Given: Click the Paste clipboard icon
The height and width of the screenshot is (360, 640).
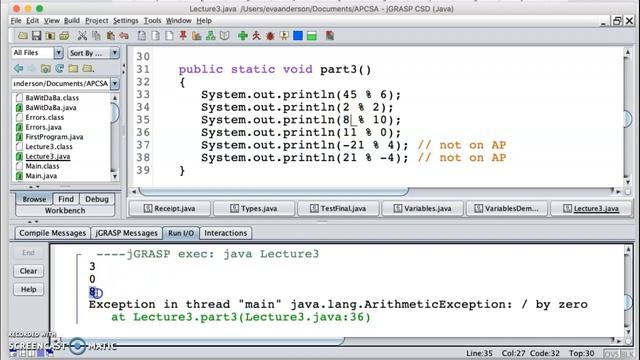Looking at the screenshot, I should click(110, 36).
